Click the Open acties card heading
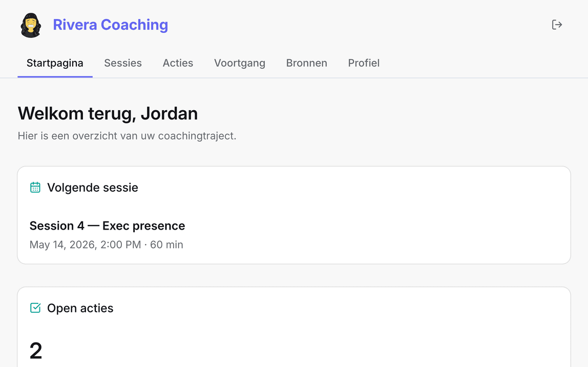The height and width of the screenshot is (367, 588). pos(80,308)
